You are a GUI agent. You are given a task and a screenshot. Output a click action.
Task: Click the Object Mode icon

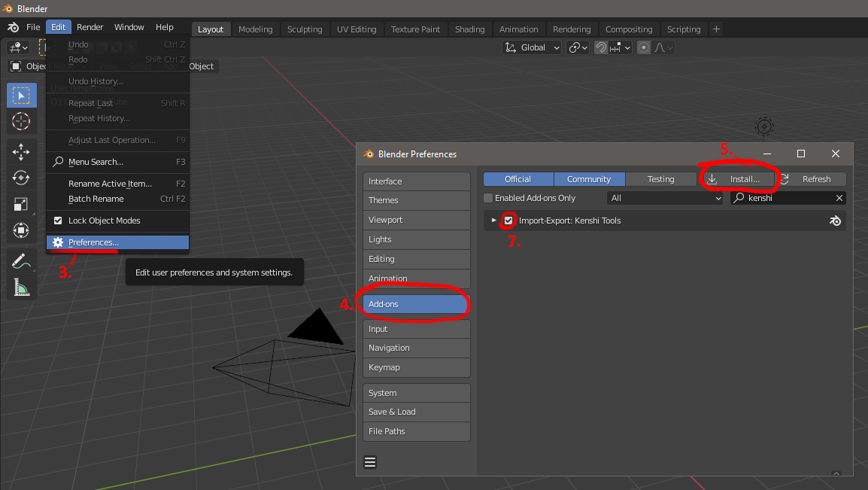point(16,66)
